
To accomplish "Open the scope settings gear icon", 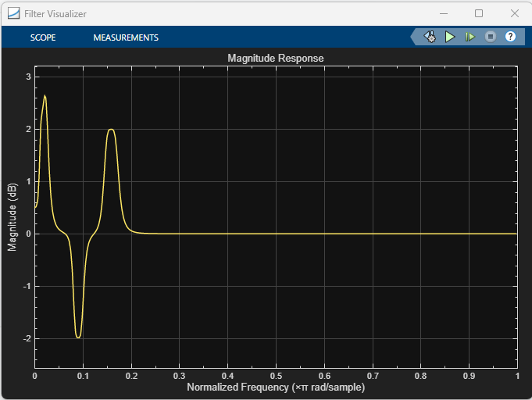I will pyautogui.click(x=430, y=37).
